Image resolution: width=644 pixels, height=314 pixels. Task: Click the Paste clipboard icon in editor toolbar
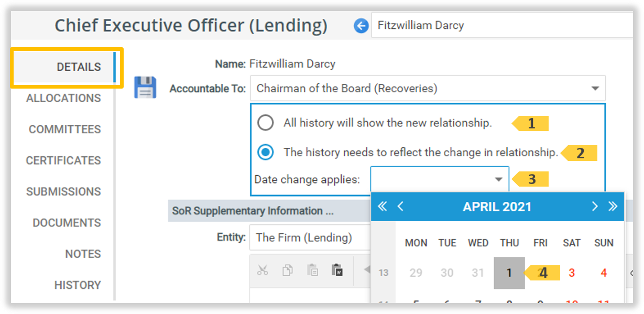tap(312, 270)
